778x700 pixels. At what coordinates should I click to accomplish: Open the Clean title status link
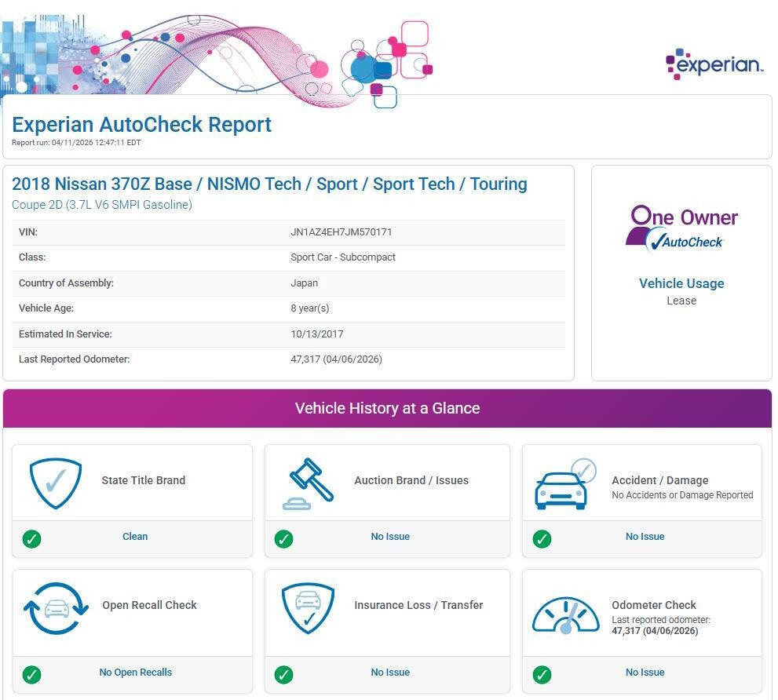click(x=135, y=537)
